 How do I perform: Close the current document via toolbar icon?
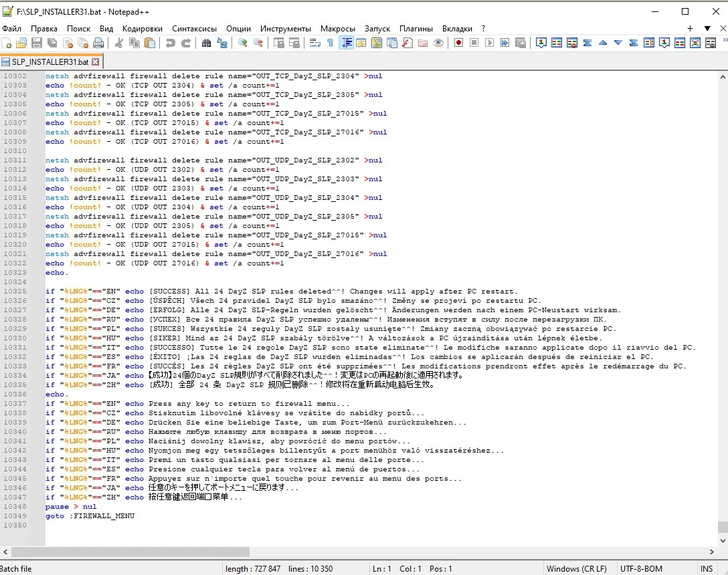[x=68, y=43]
